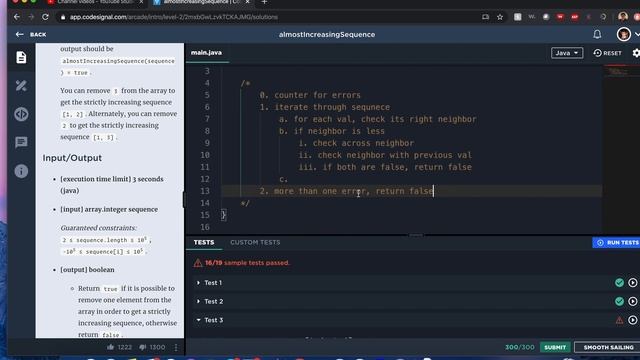The height and width of the screenshot is (360, 640).
Task: Open the info icon in sidebar
Action: pyautogui.click(x=21, y=171)
